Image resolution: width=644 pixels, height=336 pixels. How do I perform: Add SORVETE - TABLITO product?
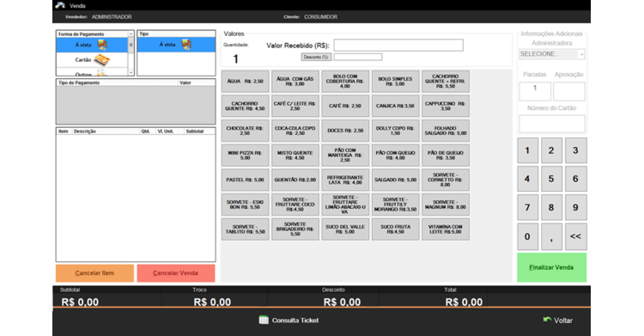(x=246, y=229)
